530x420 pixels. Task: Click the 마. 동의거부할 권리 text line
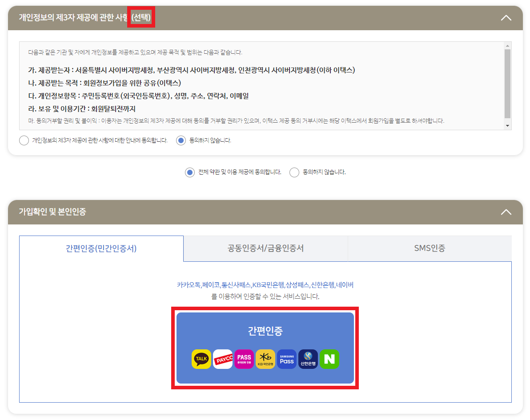click(x=236, y=120)
